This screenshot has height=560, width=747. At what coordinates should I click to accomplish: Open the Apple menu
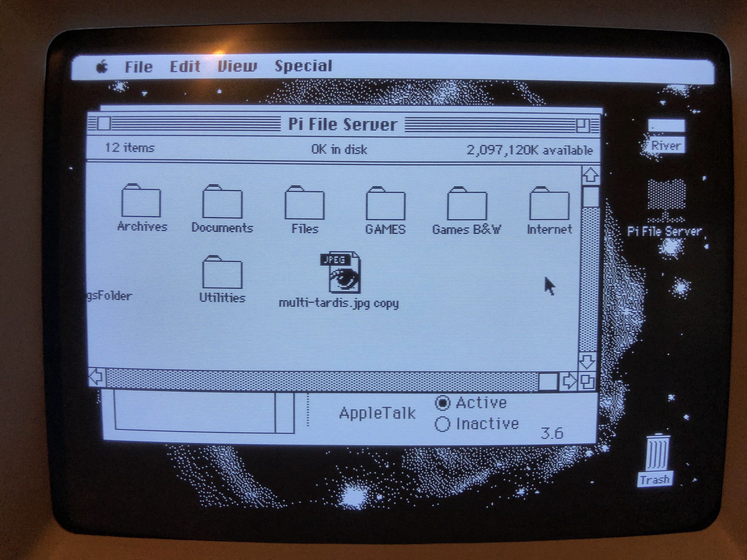[x=102, y=66]
